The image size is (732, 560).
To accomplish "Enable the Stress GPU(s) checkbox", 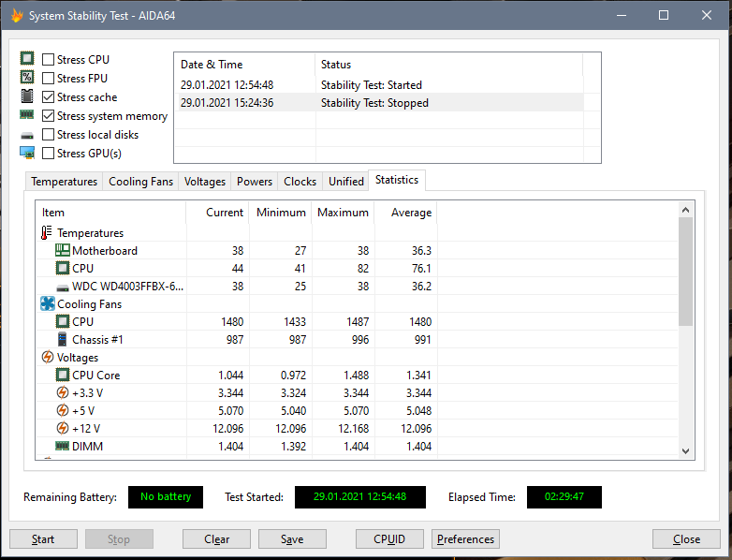I will click(x=48, y=153).
